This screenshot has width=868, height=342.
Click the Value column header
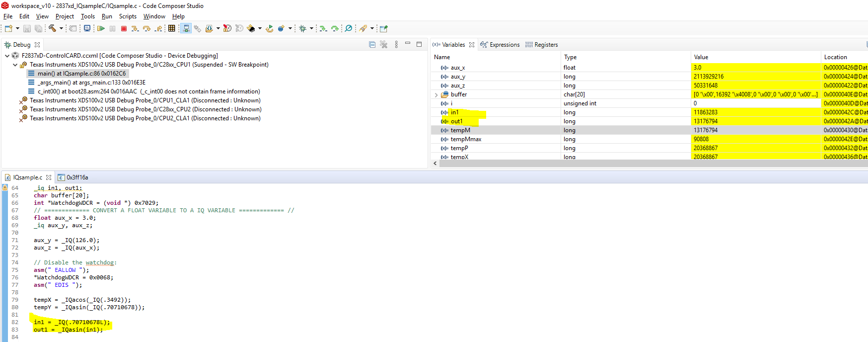click(x=701, y=57)
